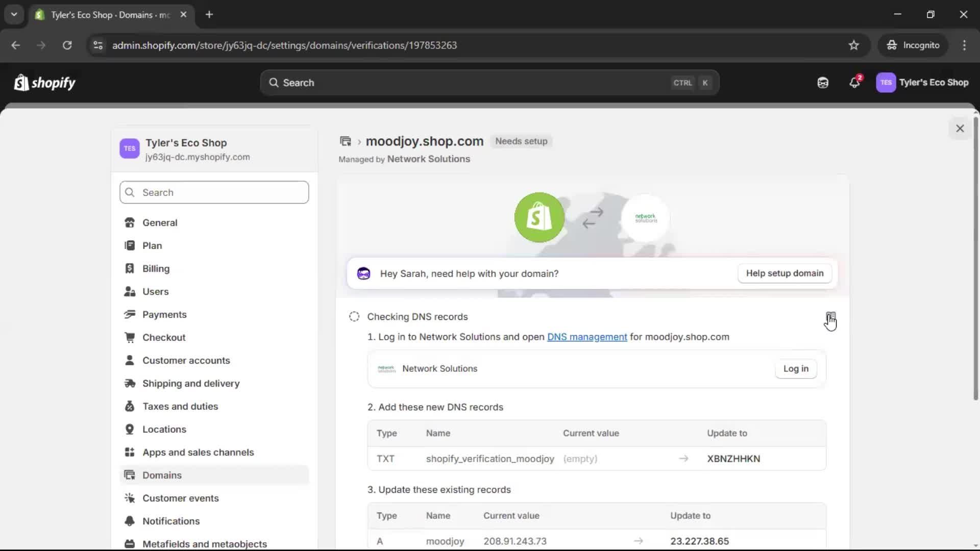Open Payments settings
Image resolution: width=980 pixels, height=551 pixels.
pos(164,314)
